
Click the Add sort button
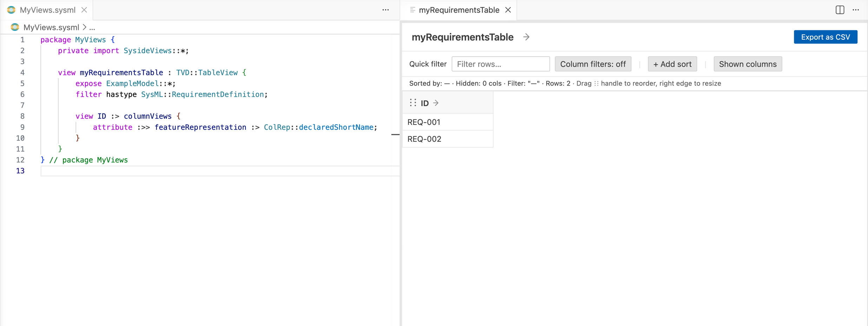click(x=672, y=64)
